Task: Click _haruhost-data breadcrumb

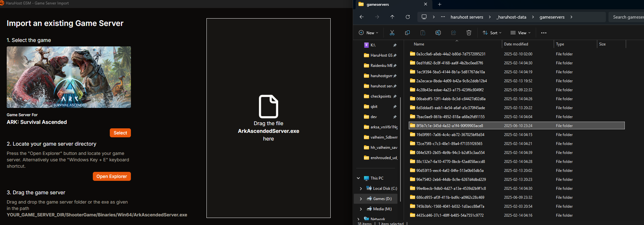Action: click(511, 17)
